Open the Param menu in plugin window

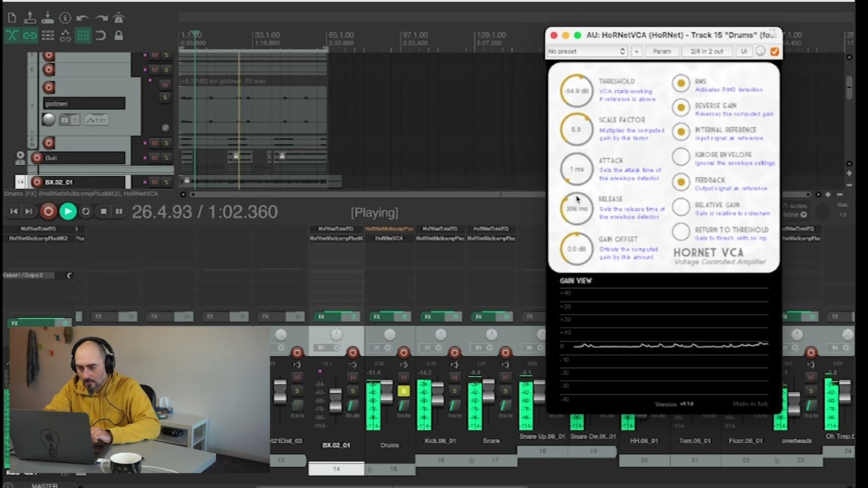pos(662,52)
